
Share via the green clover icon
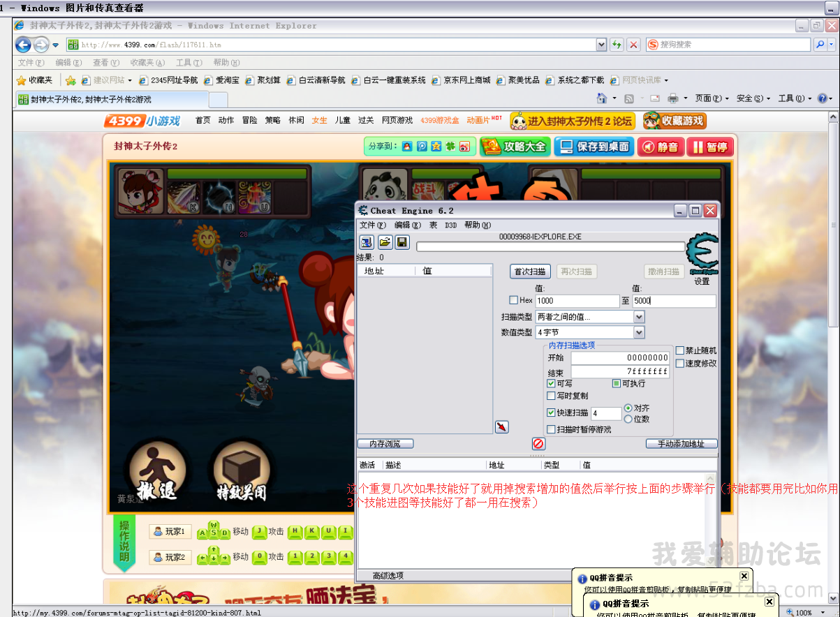coord(451,147)
